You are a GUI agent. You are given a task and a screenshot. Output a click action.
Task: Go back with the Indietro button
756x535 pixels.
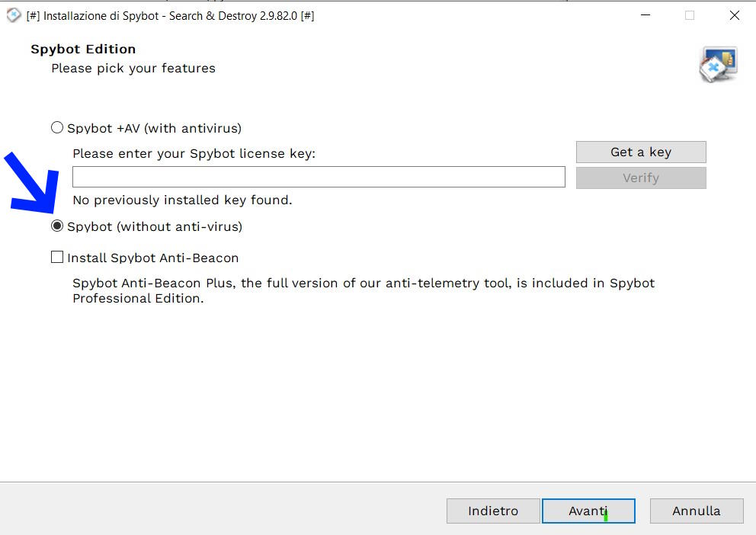(493, 511)
